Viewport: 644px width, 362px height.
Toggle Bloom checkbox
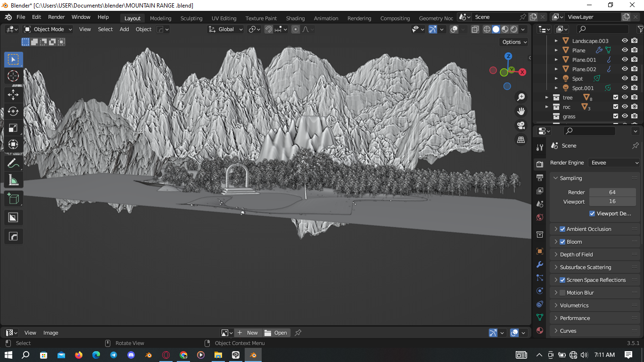tap(562, 242)
